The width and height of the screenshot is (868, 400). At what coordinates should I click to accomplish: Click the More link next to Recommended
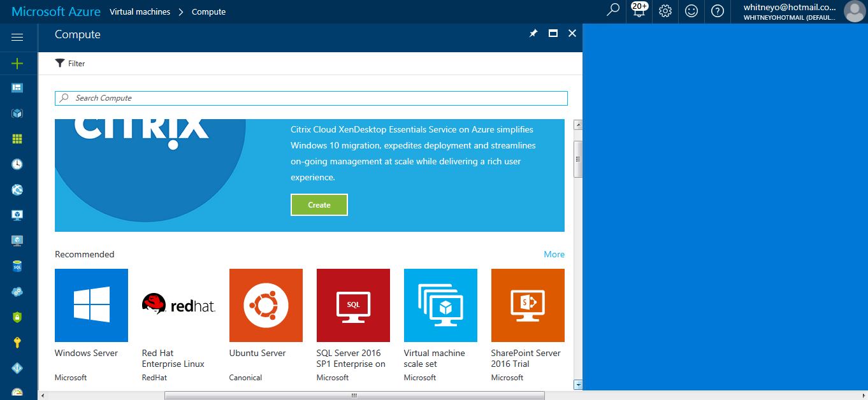pos(554,254)
